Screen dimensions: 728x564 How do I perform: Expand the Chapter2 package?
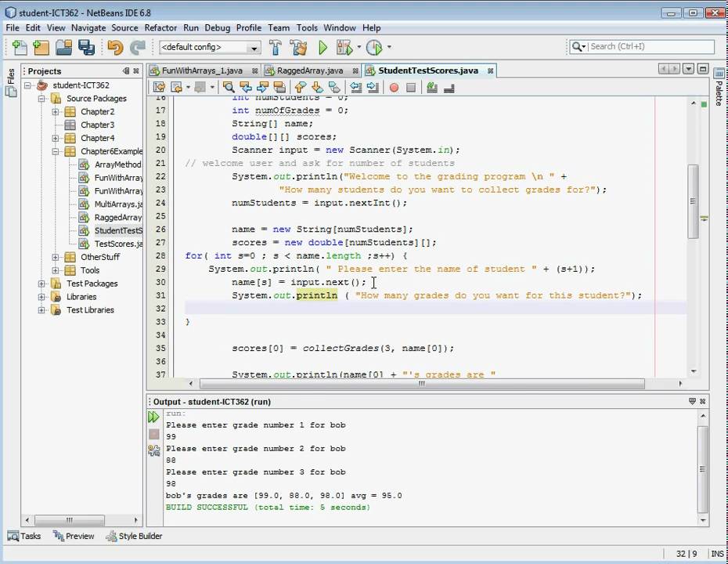tap(56, 112)
